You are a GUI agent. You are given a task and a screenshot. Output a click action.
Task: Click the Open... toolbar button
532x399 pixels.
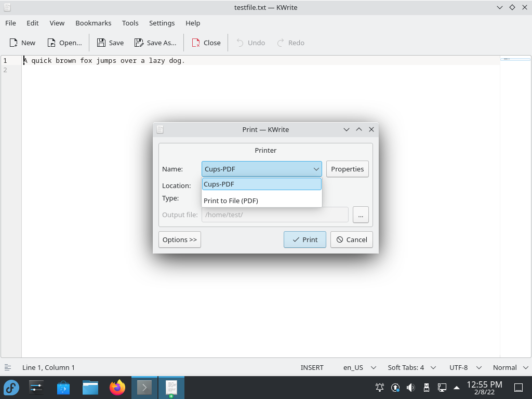coord(64,43)
